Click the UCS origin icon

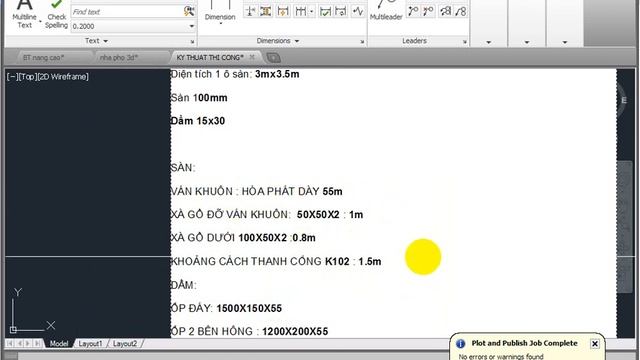pos(13,329)
